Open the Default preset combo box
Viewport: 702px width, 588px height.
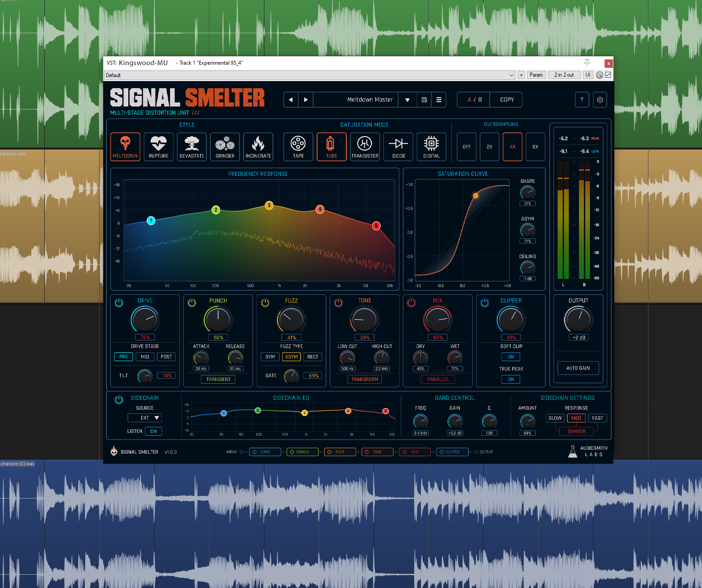pyautogui.click(x=310, y=75)
